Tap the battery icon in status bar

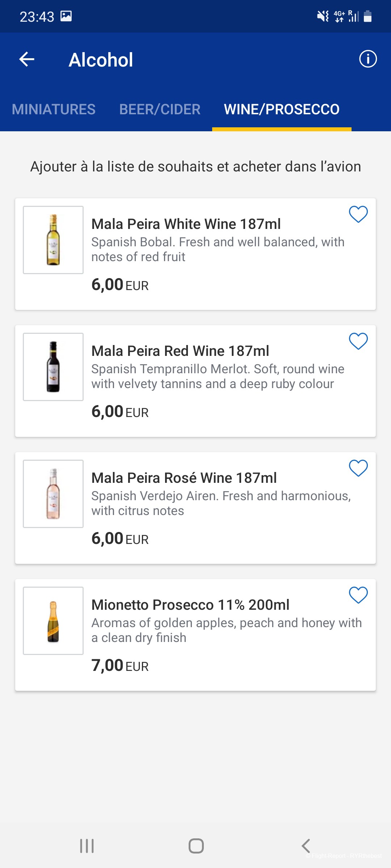point(367,16)
